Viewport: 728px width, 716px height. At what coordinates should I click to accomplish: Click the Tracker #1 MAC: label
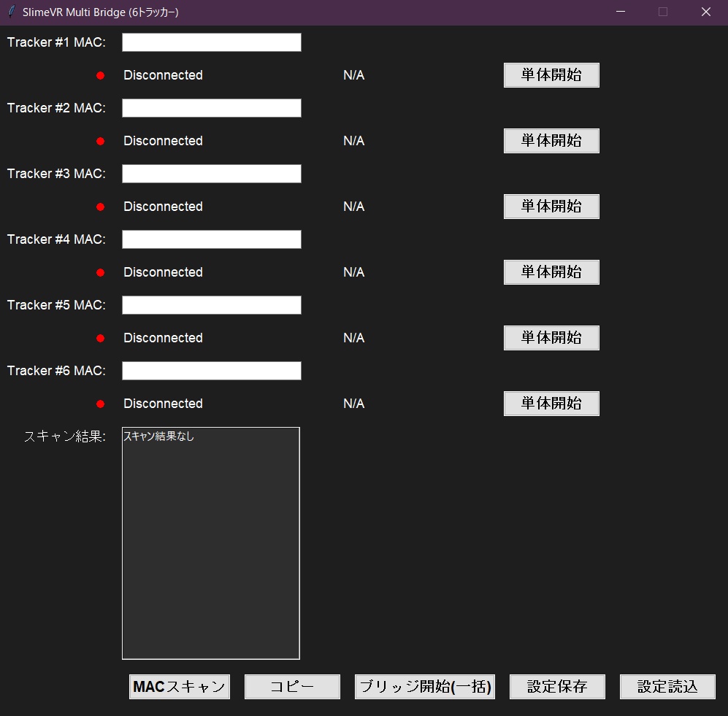(56, 42)
